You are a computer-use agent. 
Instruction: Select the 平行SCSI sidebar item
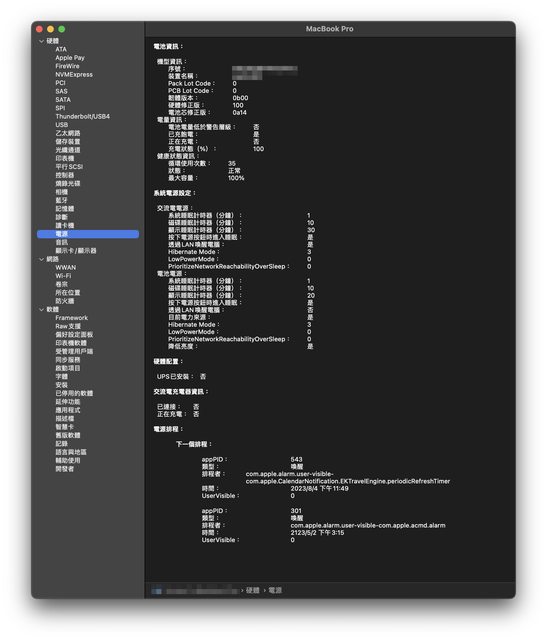coord(69,167)
